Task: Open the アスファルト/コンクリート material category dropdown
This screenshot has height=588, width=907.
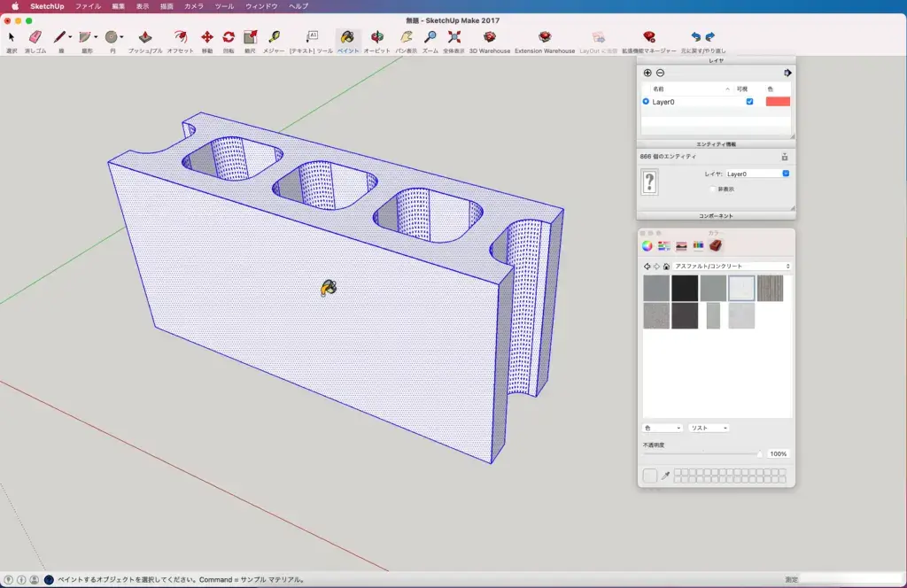Action: tap(732, 267)
